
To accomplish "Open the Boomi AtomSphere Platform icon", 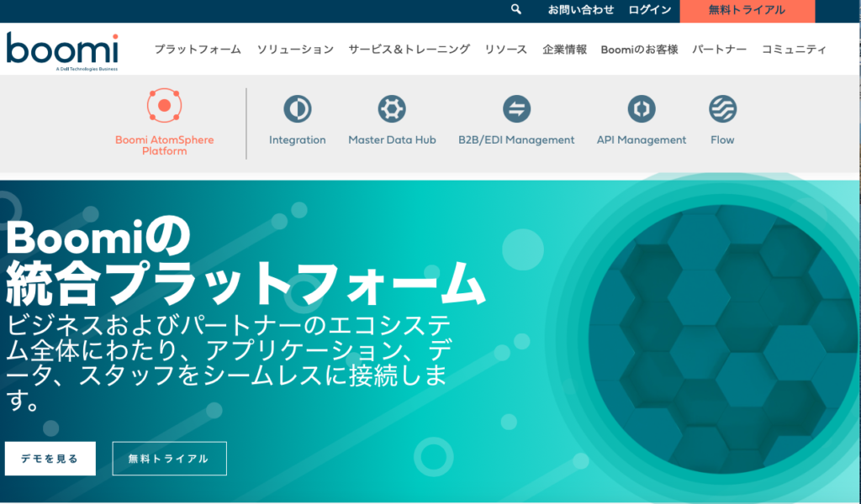I will [164, 105].
